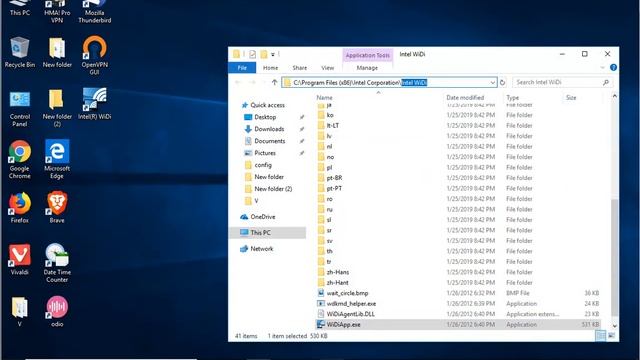Open address bar history dropdown
Screen dimensions: 640x360
click(x=493, y=82)
